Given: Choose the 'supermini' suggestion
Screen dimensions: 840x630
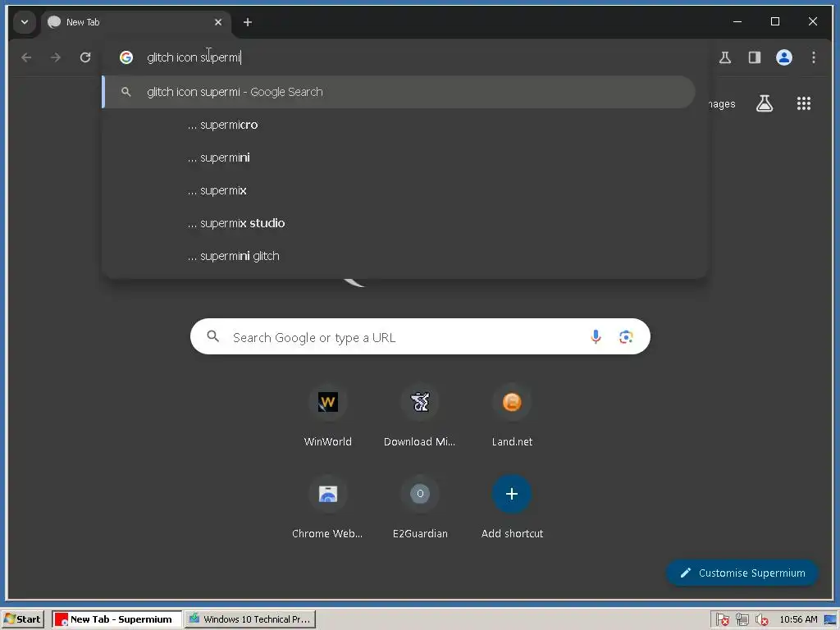Looking at the screenshot, I should pyautogui.click(x=399, y=157).
